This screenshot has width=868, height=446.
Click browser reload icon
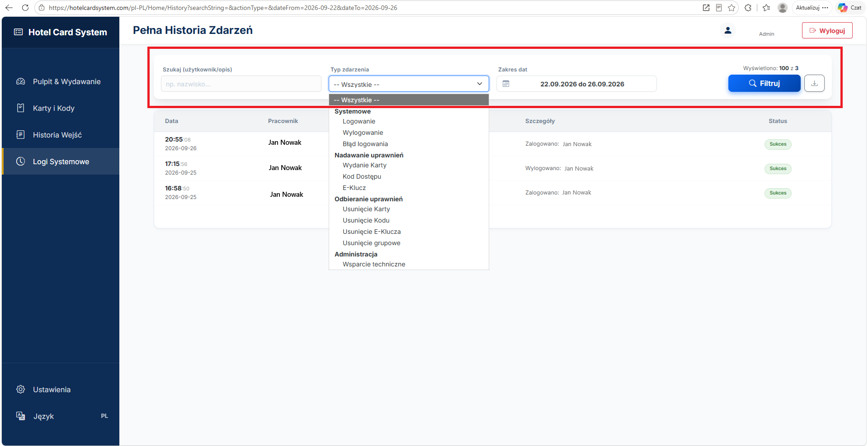(25, 8)
